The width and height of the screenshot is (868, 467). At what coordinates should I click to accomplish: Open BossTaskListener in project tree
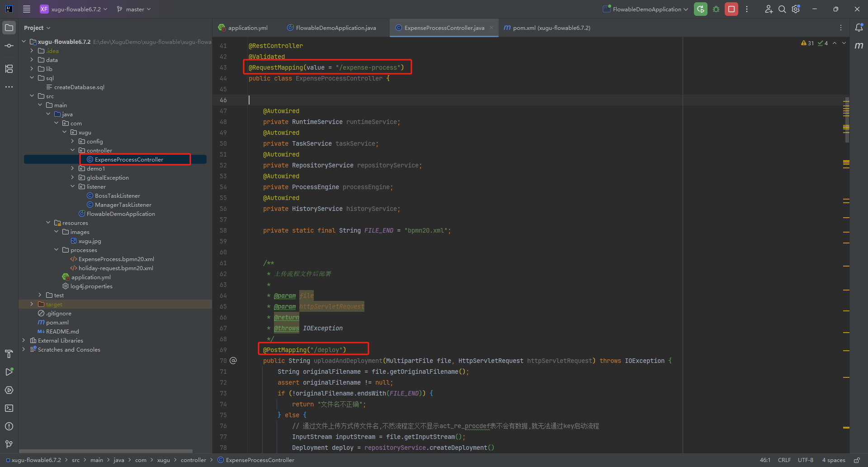[117, 195]
